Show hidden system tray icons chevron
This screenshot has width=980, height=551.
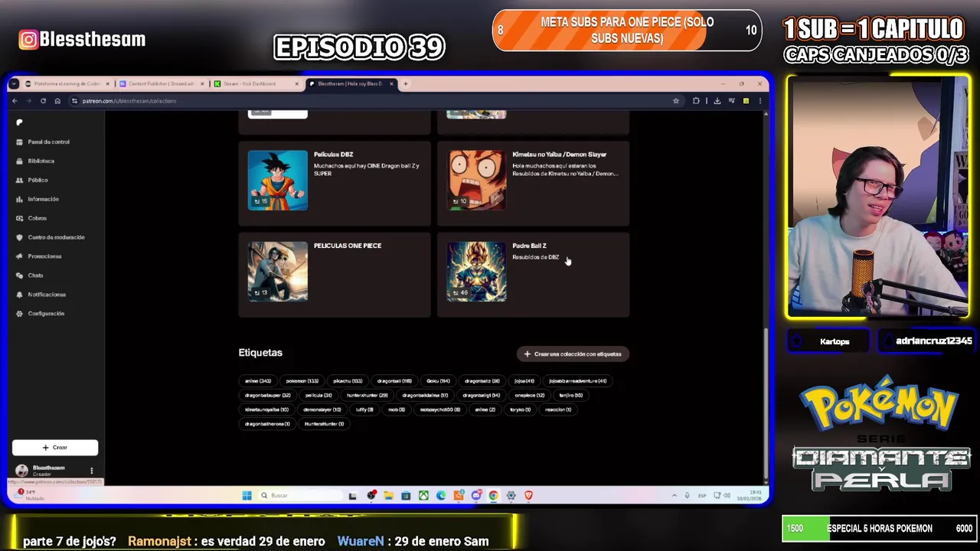click(x=674, y=495)
